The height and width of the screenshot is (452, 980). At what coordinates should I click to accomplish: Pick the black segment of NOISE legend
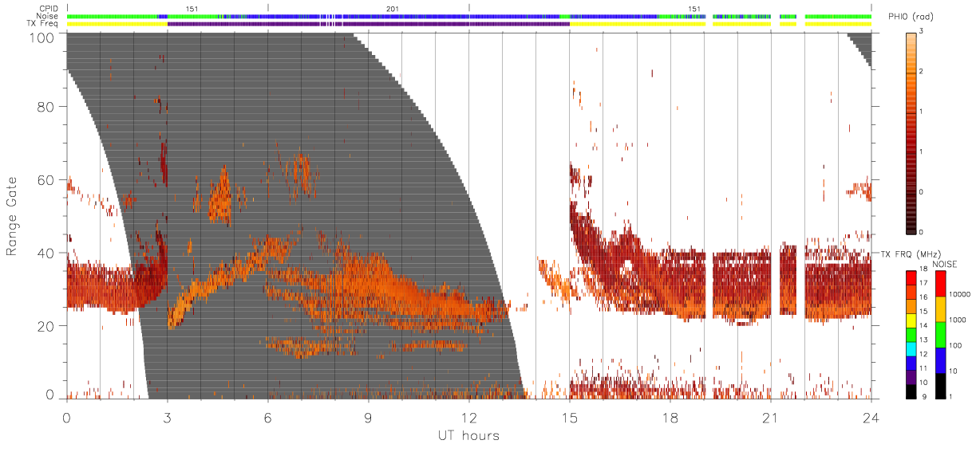pos(942,386)
